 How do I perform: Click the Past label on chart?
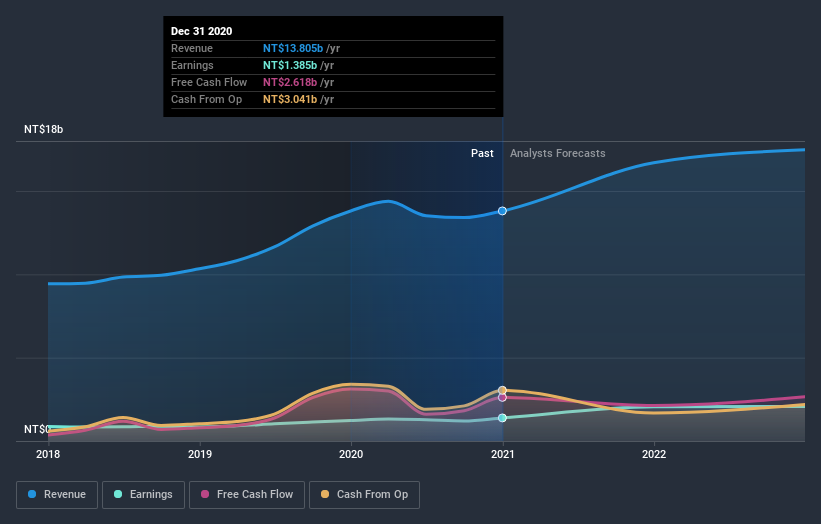[x=482, y=153]
